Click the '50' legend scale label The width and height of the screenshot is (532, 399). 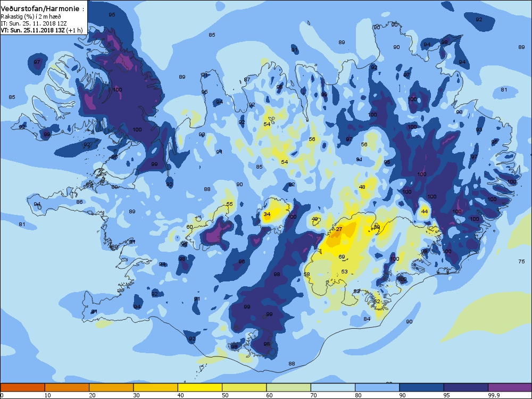(x=225, y=395)
